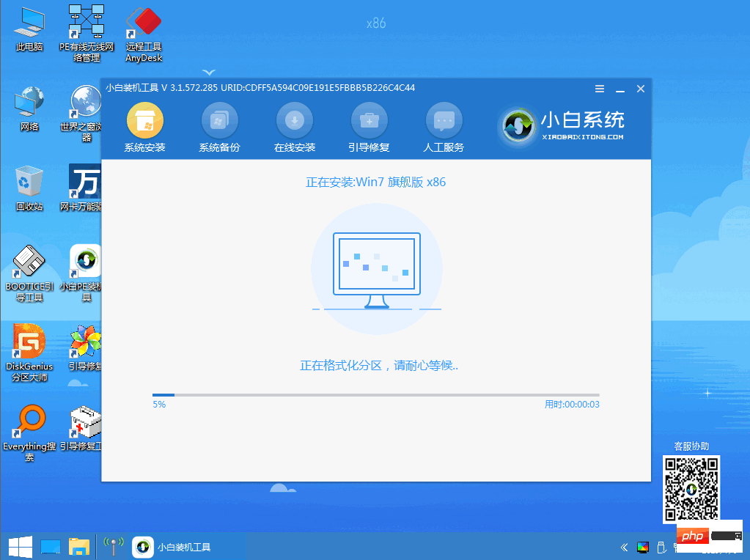The image size is (750, 560).
Task: Click the installation progress bar
Action: pos(376,395)
